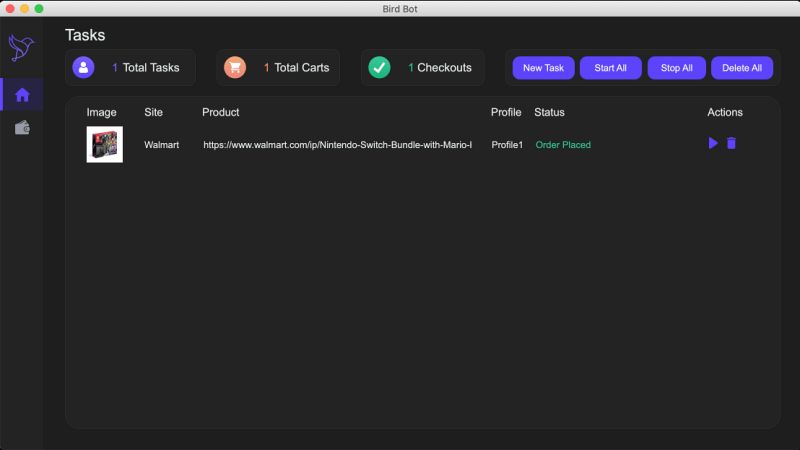
Task: Click the Profile column header
Action: click(506, 112)
